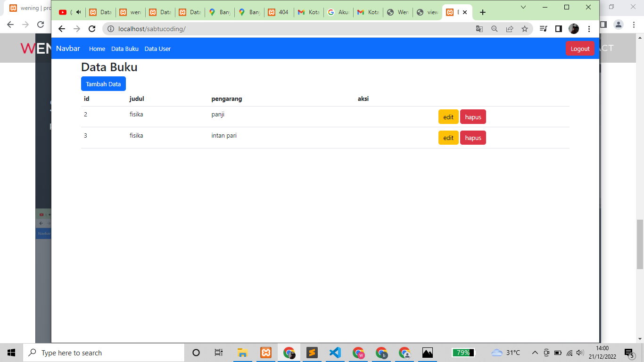Open Visual Studio Code from taskbar
This screenshot has height=362, width=644.
tap(335, 353)
